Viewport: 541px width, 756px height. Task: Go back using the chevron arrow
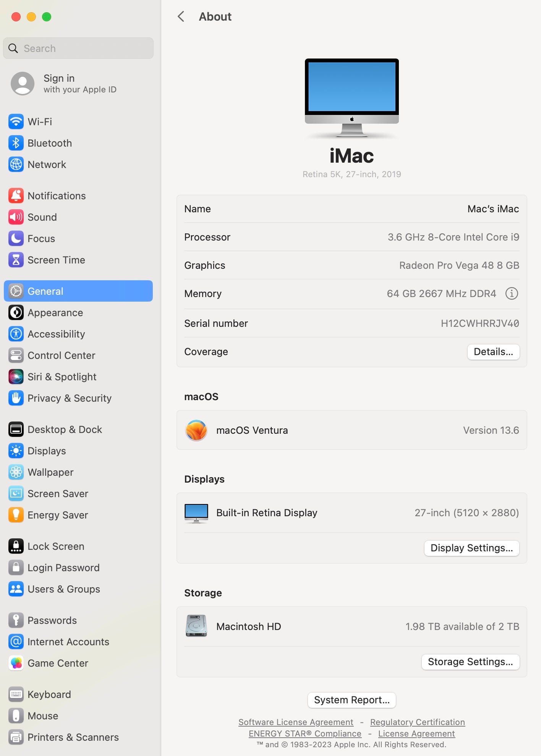pyautogui.click(x=181, y=16)
